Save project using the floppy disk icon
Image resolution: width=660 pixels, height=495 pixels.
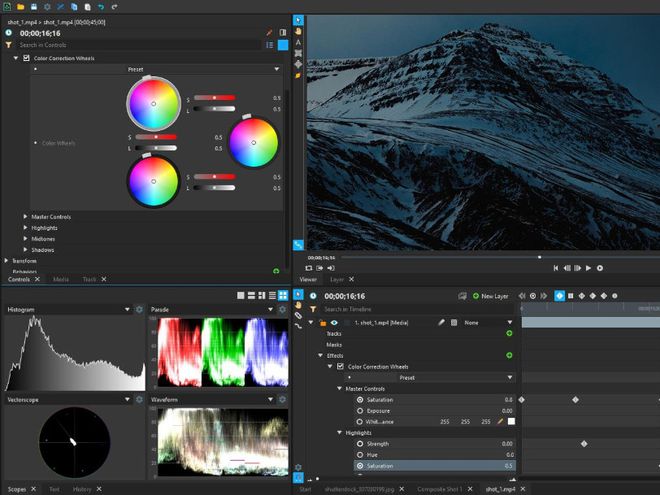[34, 7]
